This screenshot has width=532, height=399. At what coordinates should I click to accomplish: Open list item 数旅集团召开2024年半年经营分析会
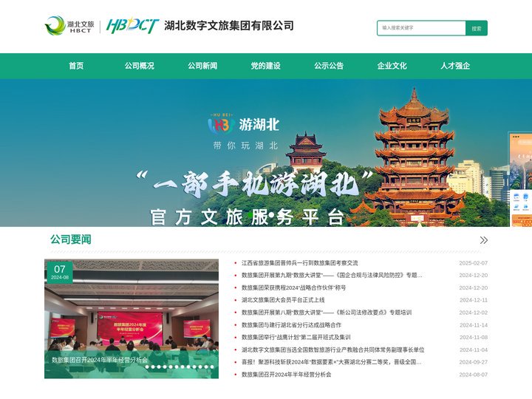[287, 375]
